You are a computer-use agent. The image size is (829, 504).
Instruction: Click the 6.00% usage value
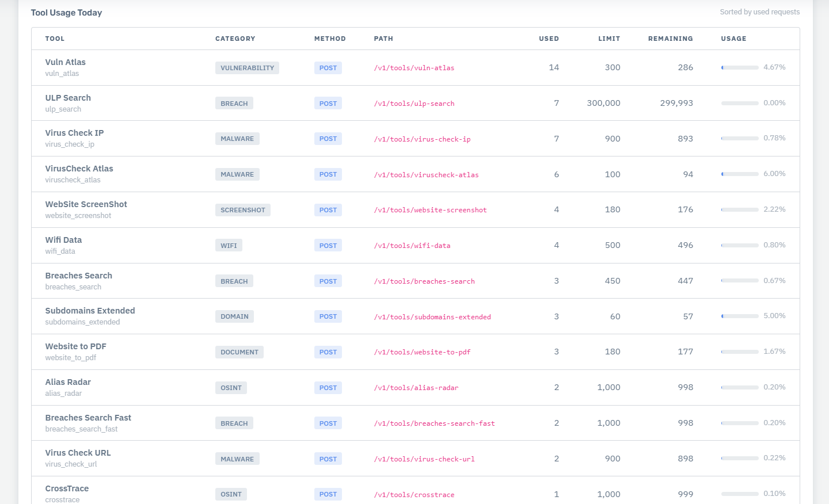tap(774, 174)
